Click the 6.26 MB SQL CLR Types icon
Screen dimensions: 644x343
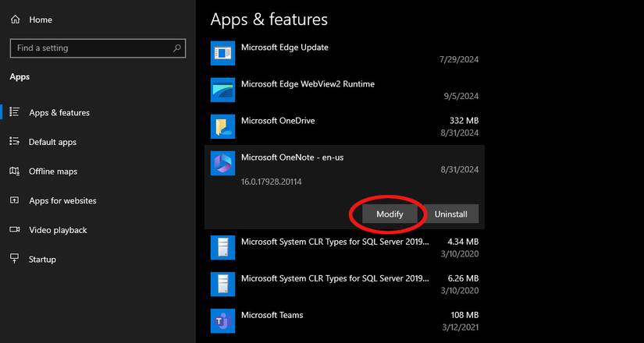pos(222,284)
